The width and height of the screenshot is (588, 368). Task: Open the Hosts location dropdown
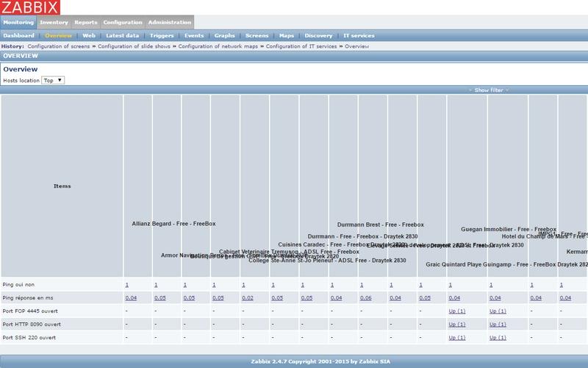[x=53, y=80]
